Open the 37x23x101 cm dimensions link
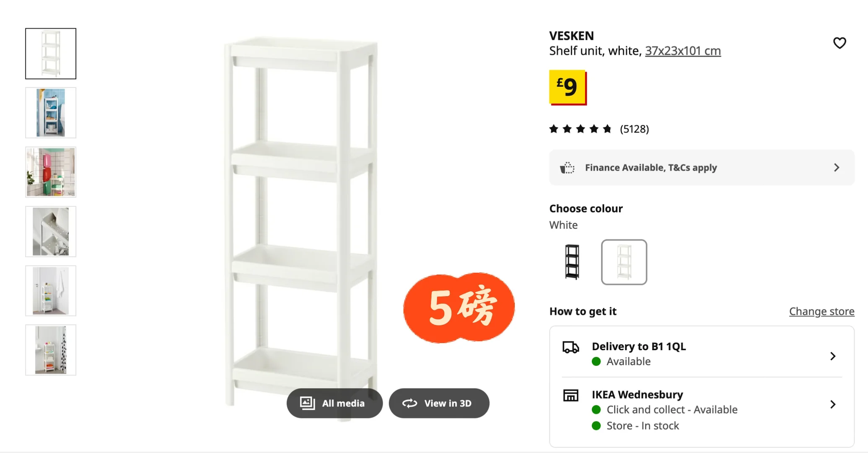Image resolution: width=868 pixels, height=453 pixels. [x=683, y=51]
